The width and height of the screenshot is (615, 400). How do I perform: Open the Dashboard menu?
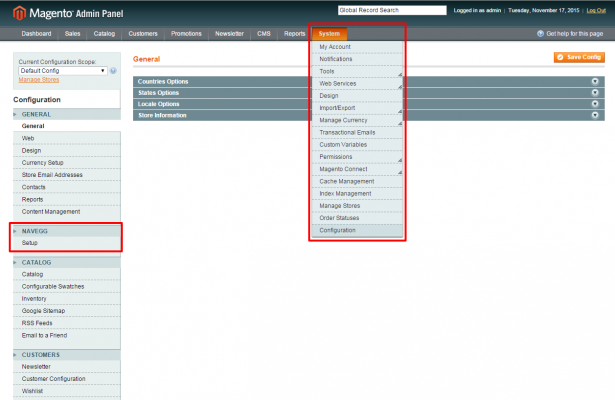[x=36, y=34]
